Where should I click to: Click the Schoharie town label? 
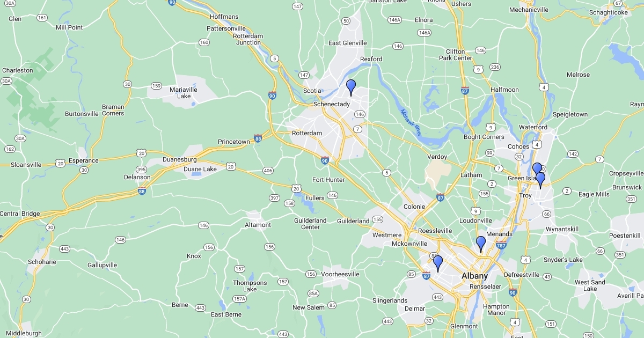pyautogui.click(x=42, y=262)
